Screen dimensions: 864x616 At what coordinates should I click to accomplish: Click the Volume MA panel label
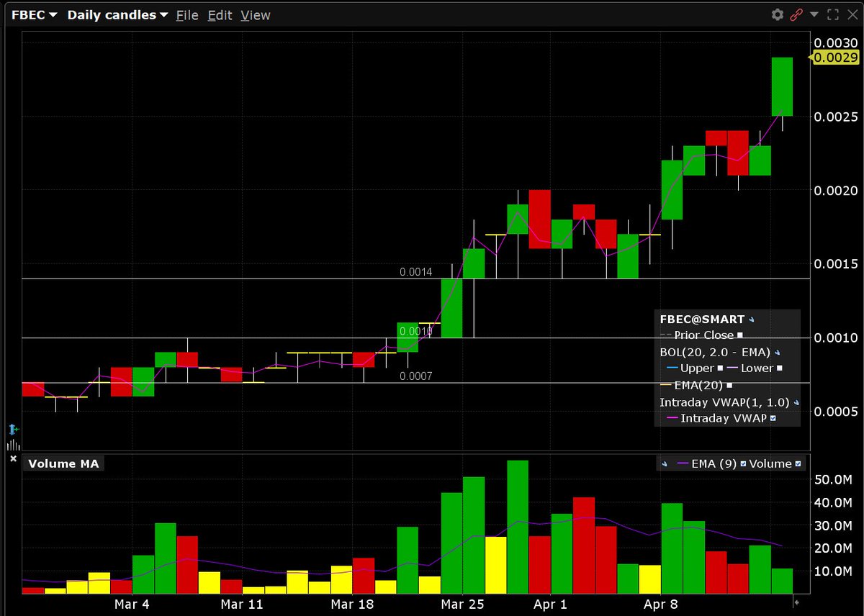63,464
